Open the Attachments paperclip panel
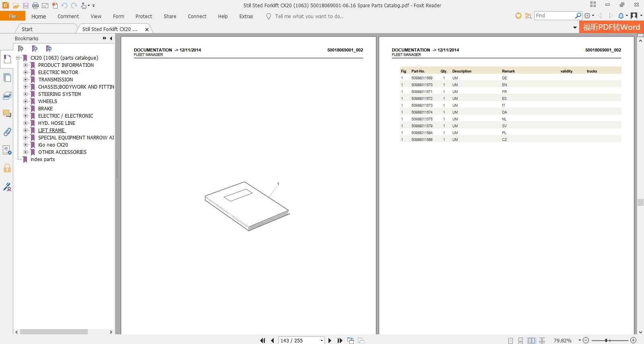 tap(7, 132)
